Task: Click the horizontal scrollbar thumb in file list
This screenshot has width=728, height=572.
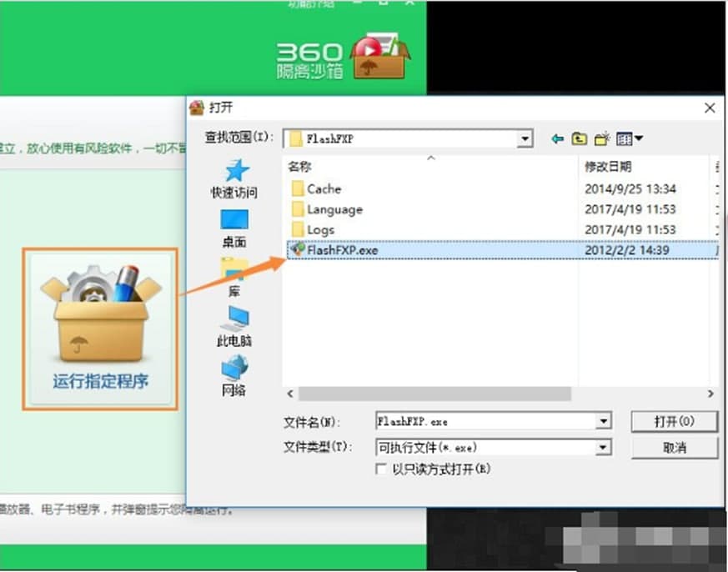Action: (x=434, y=394)
